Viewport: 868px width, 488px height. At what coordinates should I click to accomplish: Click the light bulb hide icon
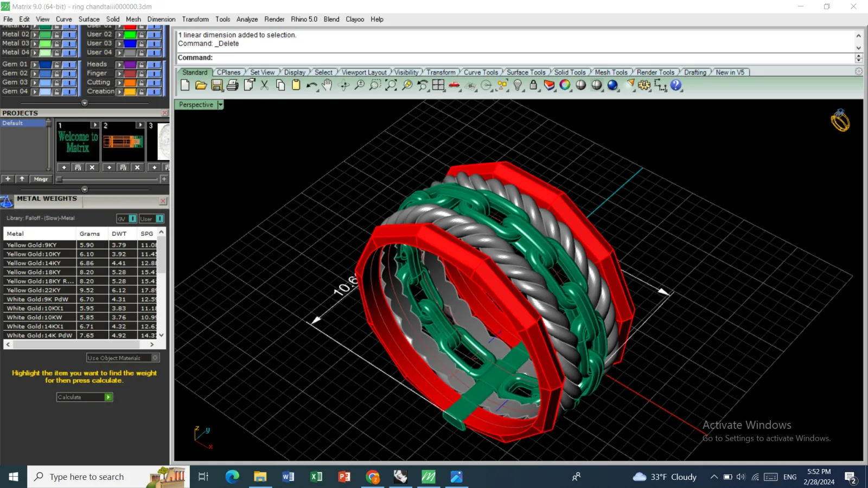click(518, 85)
